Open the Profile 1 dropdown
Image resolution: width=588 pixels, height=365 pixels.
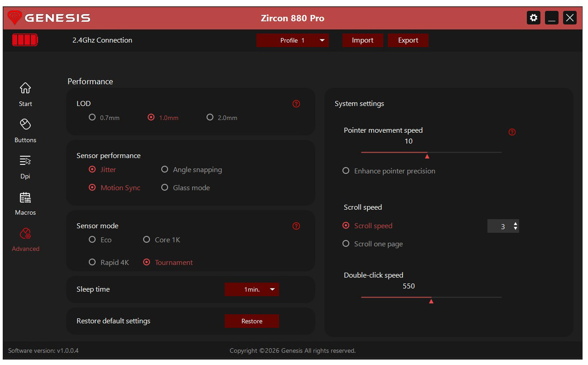point(293,40)
